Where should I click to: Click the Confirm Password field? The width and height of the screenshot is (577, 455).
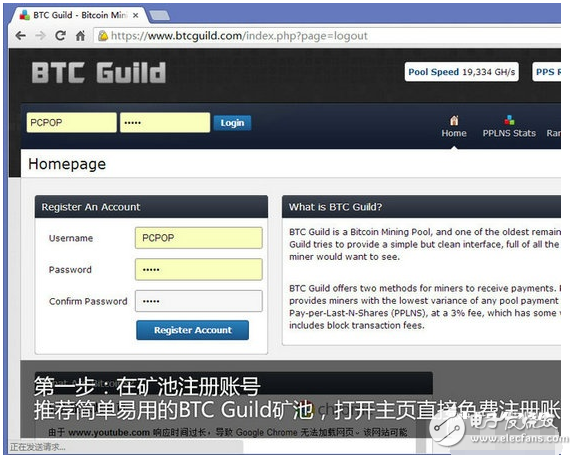(199, 301)
